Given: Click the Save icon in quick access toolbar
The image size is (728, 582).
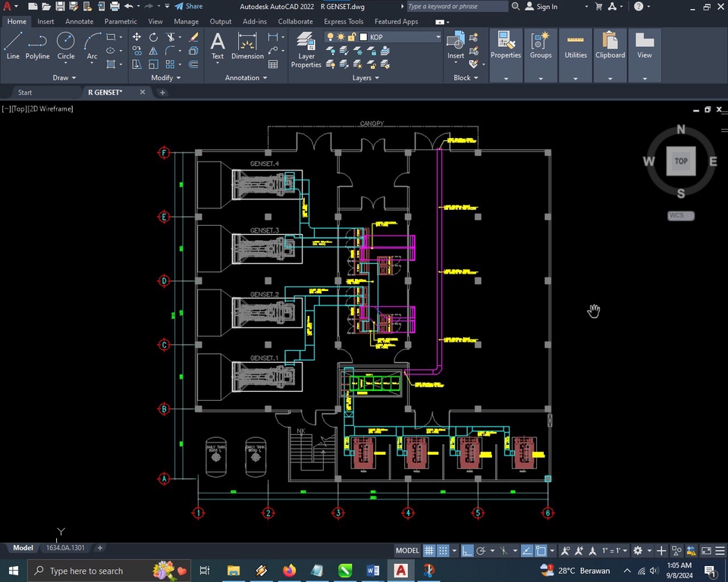Looking at the screenshot, I should 60,7.
